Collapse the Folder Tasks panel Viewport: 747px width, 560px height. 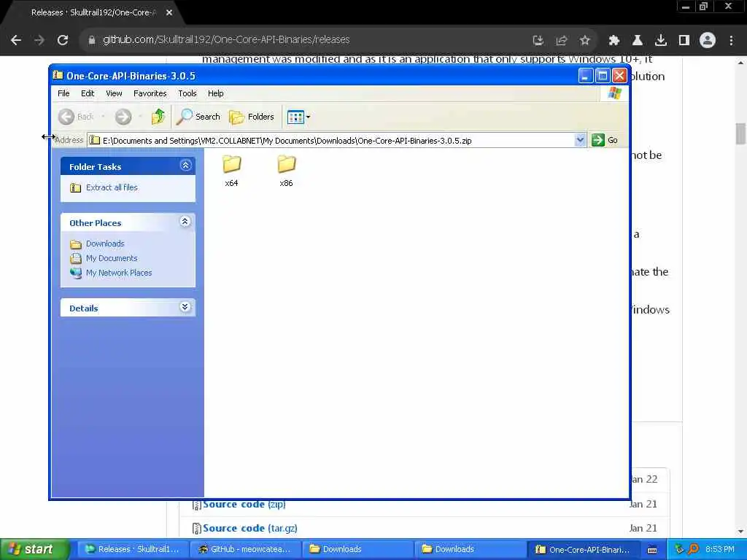tap(185, 166)
